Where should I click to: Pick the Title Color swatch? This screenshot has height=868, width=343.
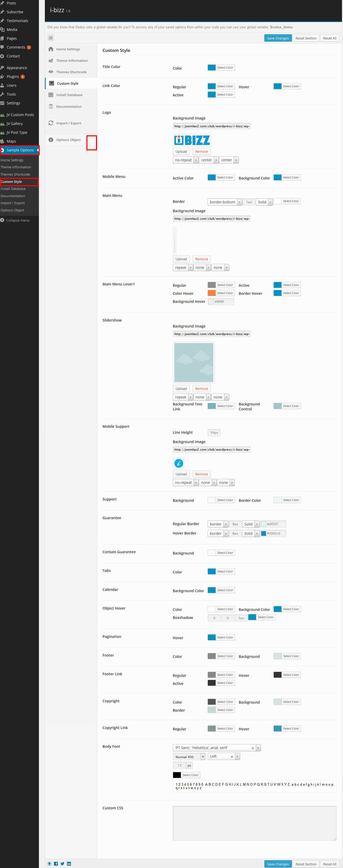pyautogui.click(x=212, y=67)
